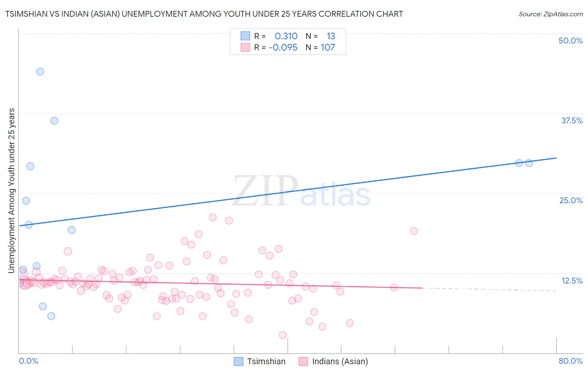Screen dimensions: 588x373
Task: Click the blue swatch beside R = 0.310
Action: pyautogui.click(x=245, y=36)
